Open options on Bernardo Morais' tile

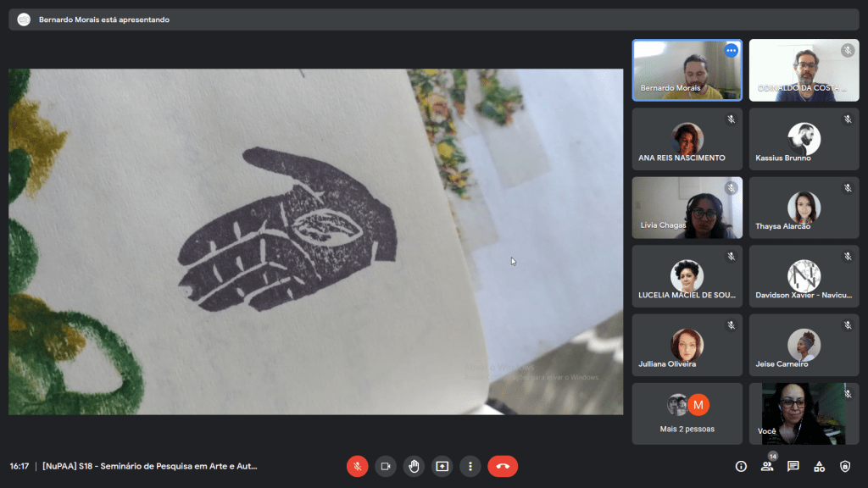click(x=731, y=51)
